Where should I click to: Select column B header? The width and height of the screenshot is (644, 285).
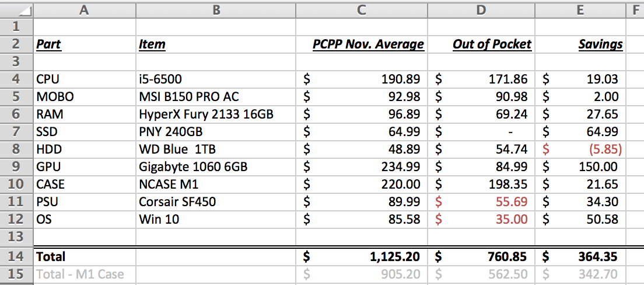click(x=216, y=11)
